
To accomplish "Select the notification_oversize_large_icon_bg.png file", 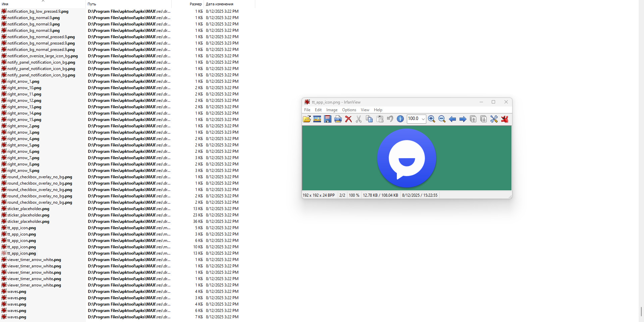I will 43,56.
